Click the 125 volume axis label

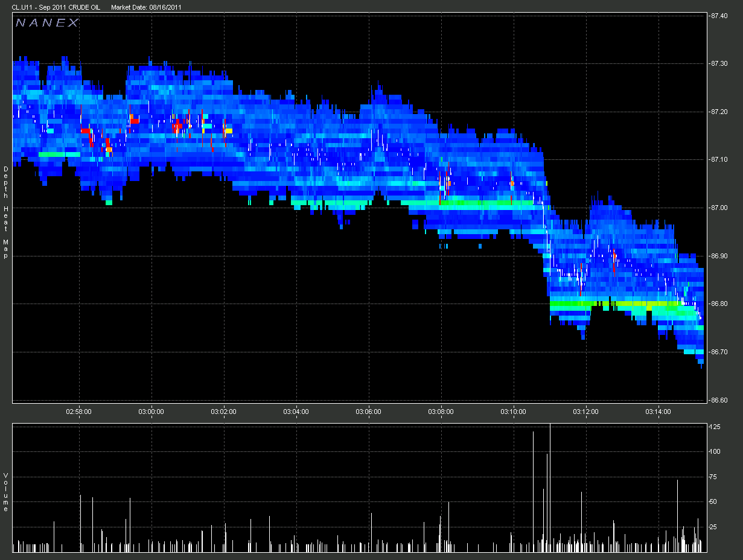click(715, 427)
